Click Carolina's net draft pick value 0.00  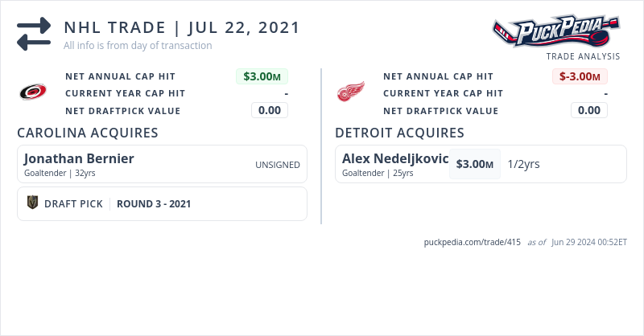[270, 110]
